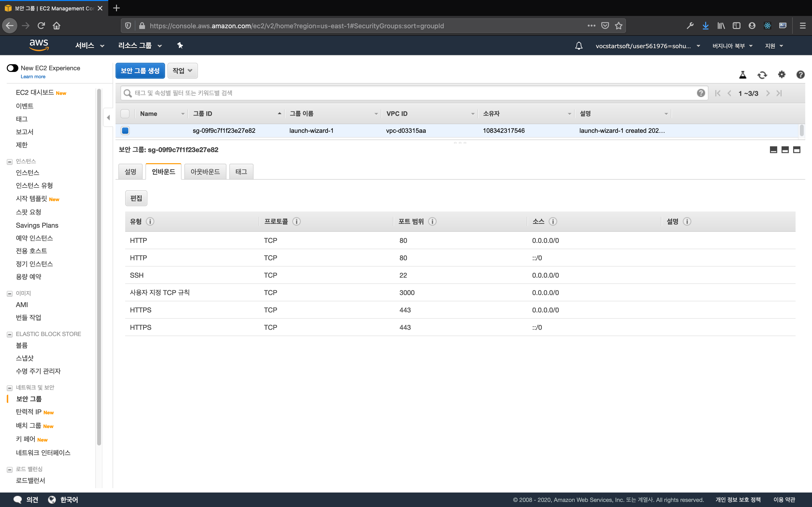Maximize the details pane with rightmost layout icon
This screenshot has height=507, width=812.
coord(797,150)
